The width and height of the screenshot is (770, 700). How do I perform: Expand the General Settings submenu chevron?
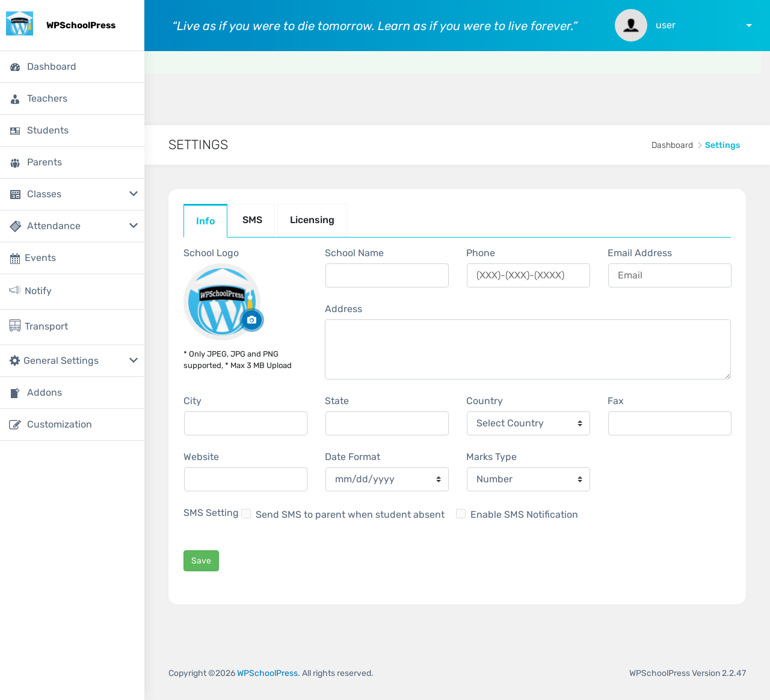pos(134,360)
